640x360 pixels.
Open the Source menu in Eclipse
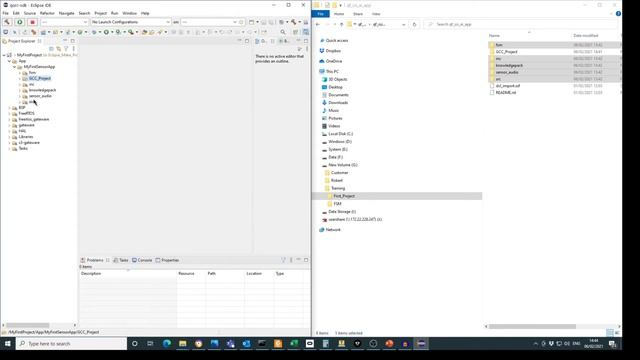(29, 13)
